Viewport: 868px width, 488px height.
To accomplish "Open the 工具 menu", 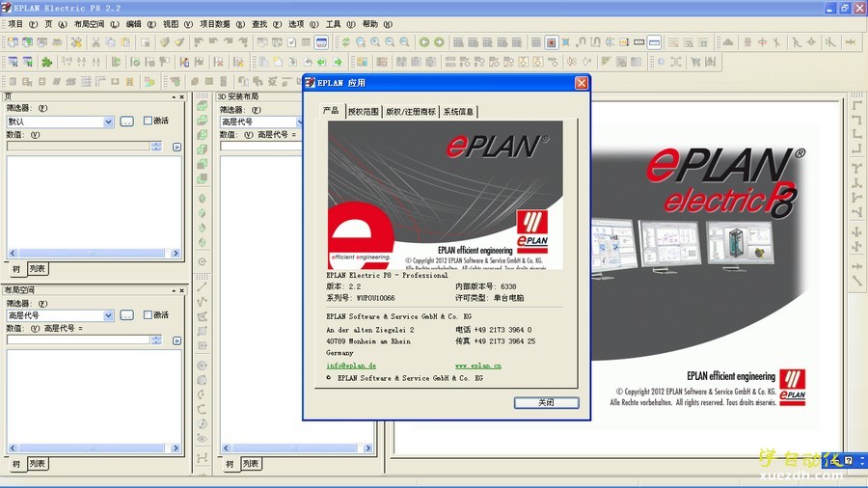I will point(339,24).
